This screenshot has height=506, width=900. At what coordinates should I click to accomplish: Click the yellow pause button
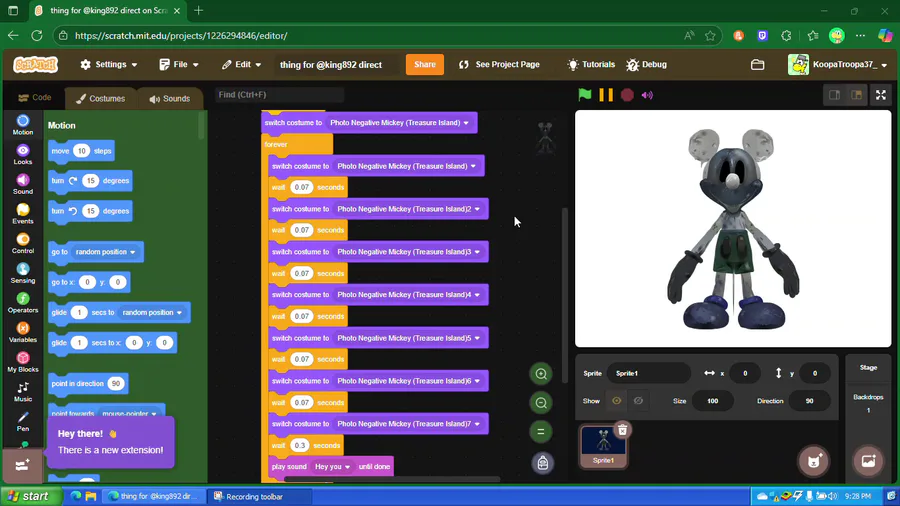[606, 95]
